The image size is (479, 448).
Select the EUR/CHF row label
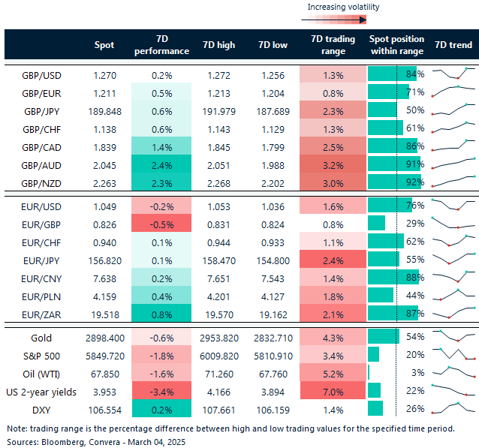click(x=41, y=243)
